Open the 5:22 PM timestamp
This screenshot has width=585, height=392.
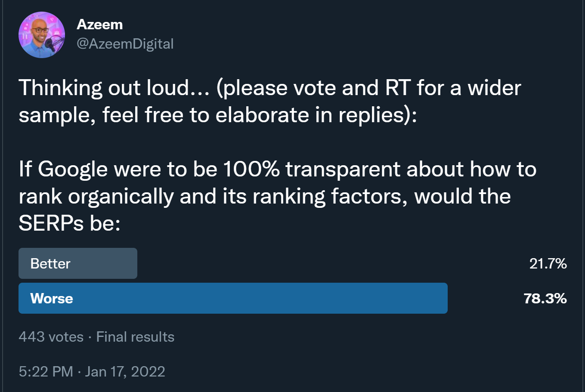(x=46, y=371)
